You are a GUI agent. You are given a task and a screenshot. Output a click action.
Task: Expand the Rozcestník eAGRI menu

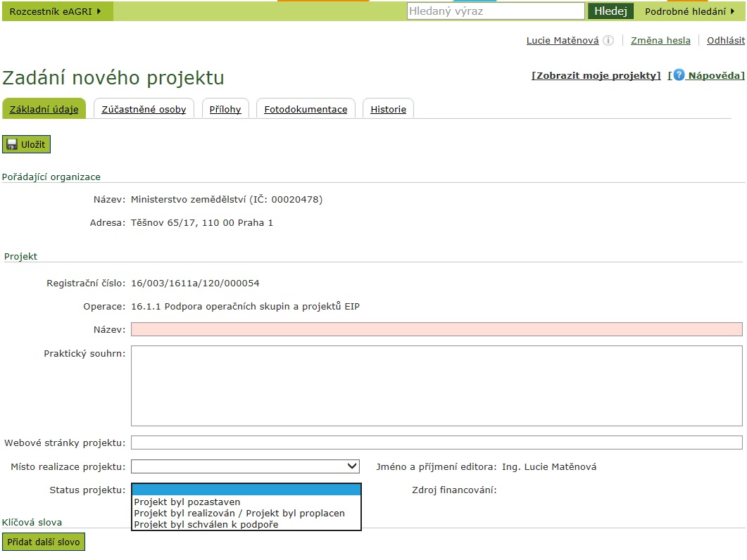point(56,11)
